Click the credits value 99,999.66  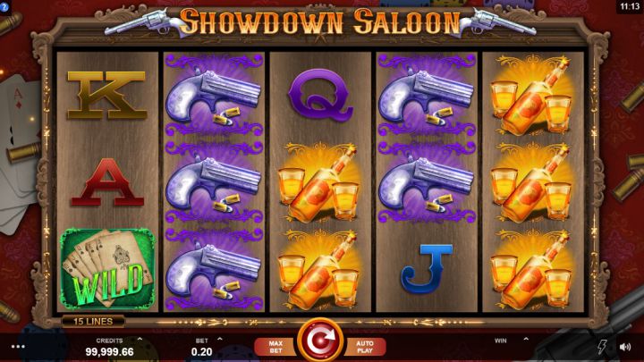[110, 352]
